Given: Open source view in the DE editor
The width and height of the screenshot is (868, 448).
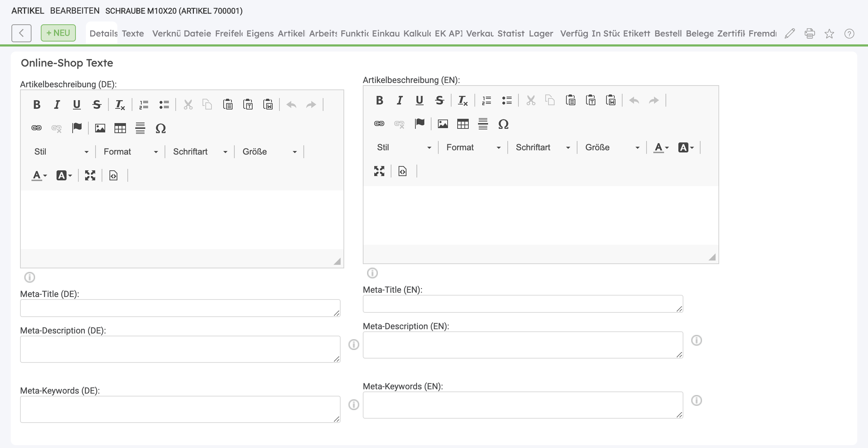Looking at the screenshot, I should pyautogui.click(x=113, y=176).
